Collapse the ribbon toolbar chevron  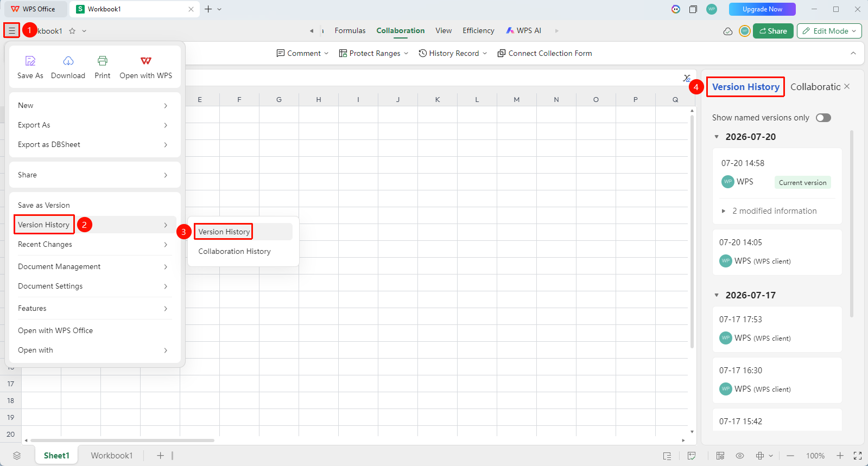[x=853, y=53]
